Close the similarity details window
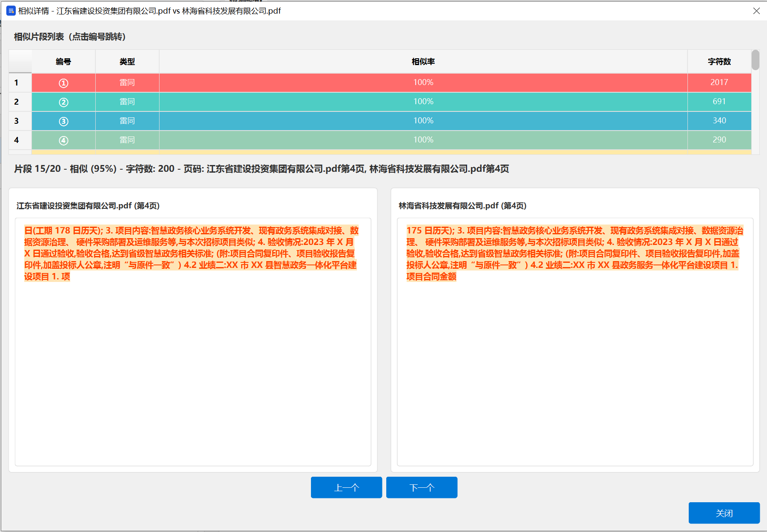Image resolution: width=767 pixels, height=532 pixels. (756, 11)
